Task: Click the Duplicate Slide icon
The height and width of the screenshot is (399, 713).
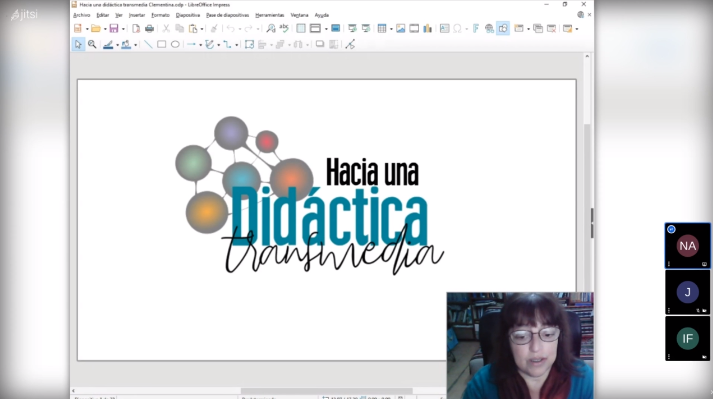Action: [538, 29]
